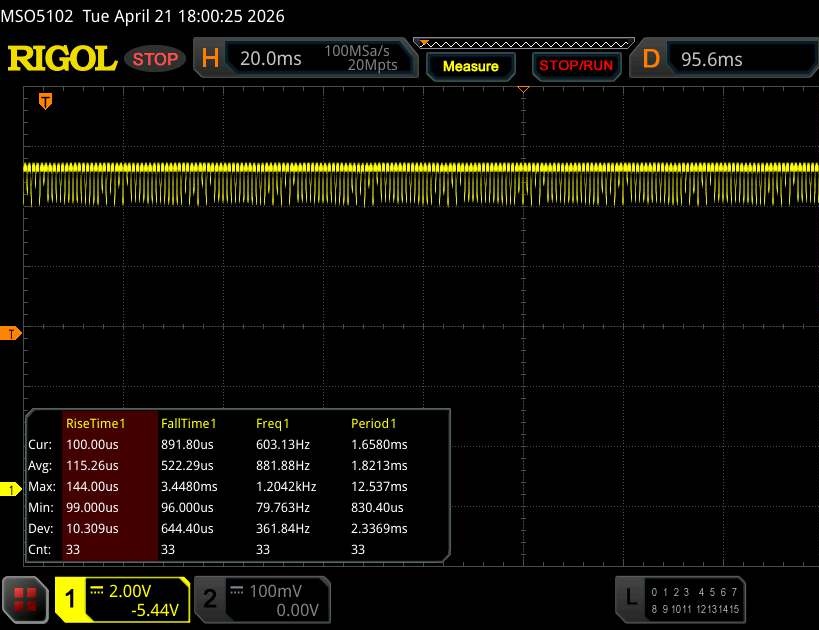The width and height of the screenshot is (819, 630).
Task: Click channel 2 offset 0.00V
Action: coord(297,610)
